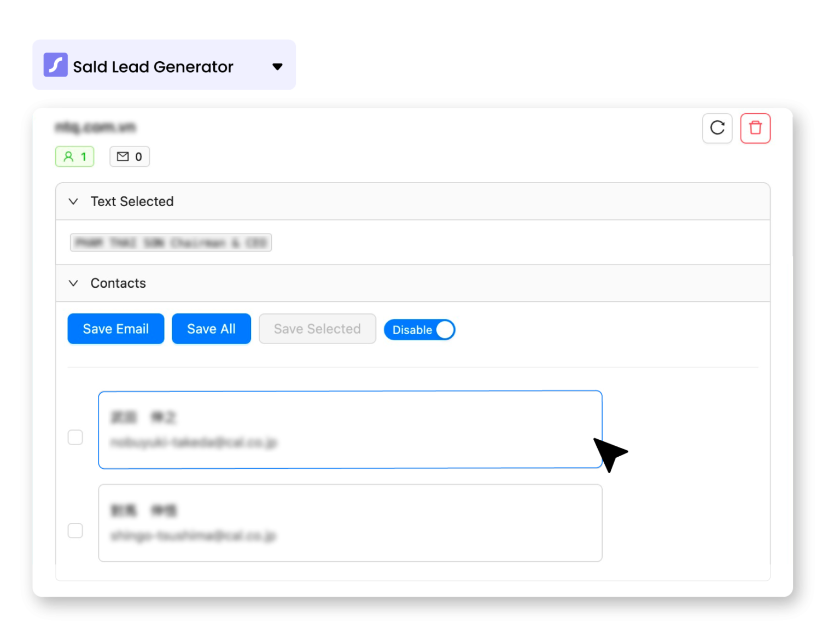Click the Text Selected header label
840x623 pixels.
tap(132, 201)
